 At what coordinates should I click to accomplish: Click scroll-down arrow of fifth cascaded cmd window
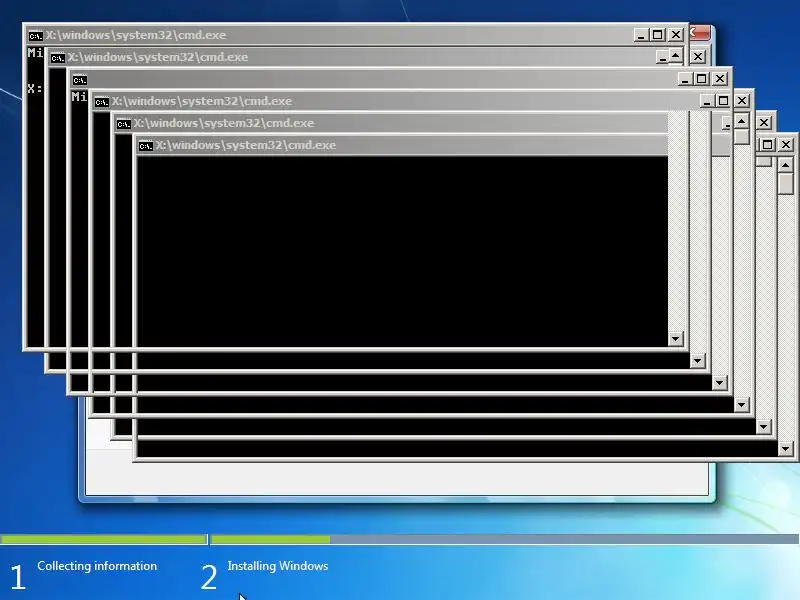pos(764,427)
